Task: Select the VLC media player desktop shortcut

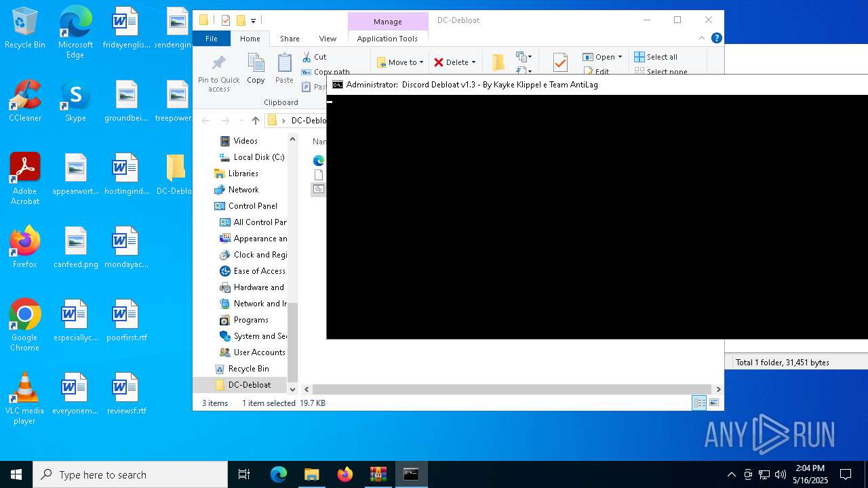Action: [x=25, y=399]
